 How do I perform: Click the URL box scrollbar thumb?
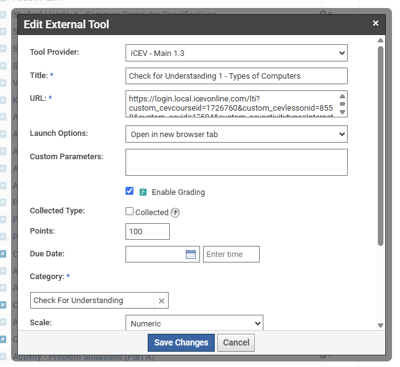point(342,104)
